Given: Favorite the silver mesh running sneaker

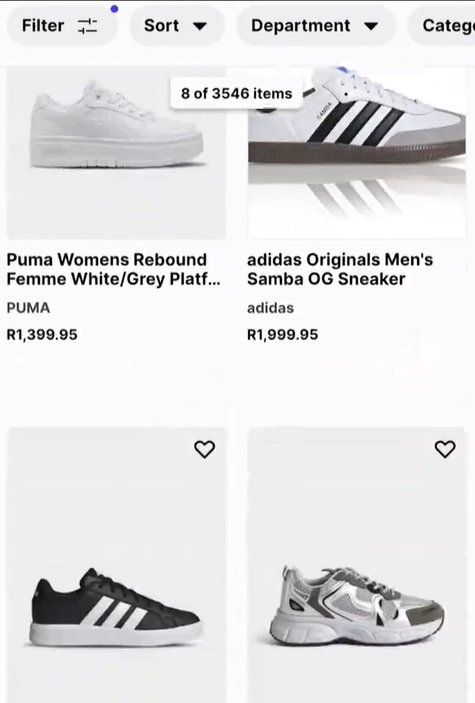Looking at the screenshot, I should (445, 449).
